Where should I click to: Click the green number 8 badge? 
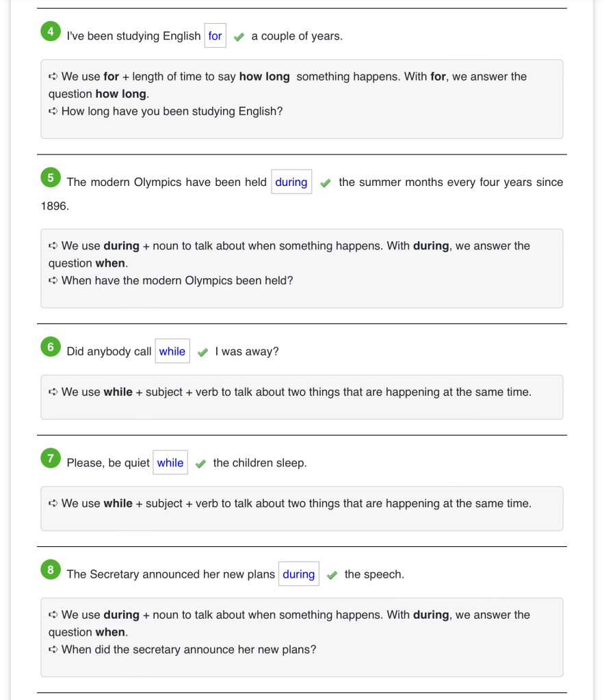coord(51,570)
